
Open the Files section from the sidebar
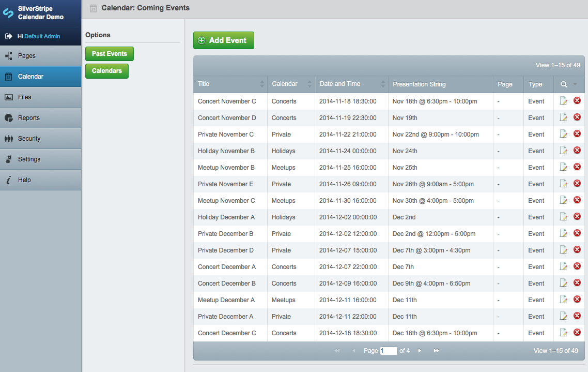[x=8, y=97]
